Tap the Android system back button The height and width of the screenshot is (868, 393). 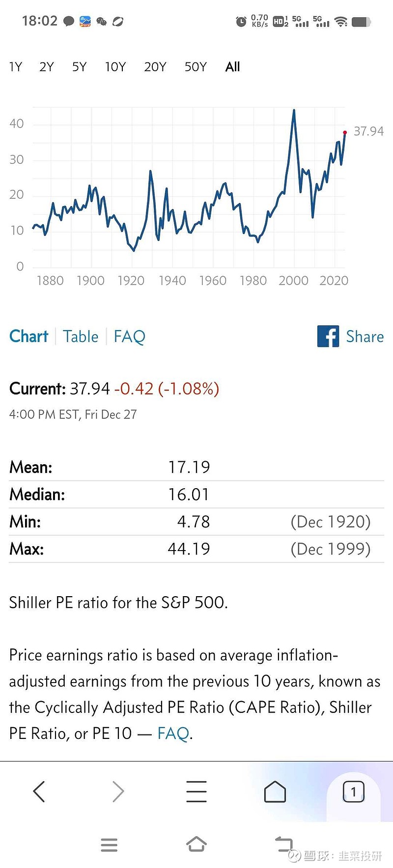[x=283, y=844]
